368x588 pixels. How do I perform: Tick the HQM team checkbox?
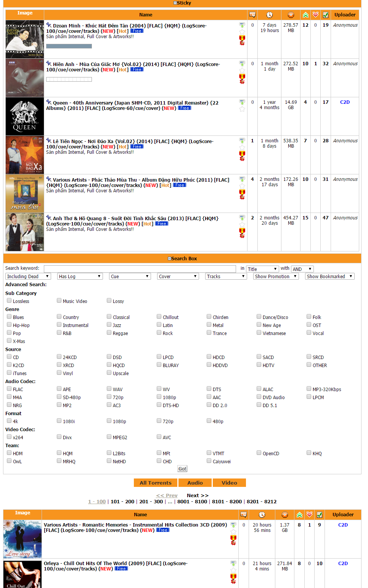59,453
